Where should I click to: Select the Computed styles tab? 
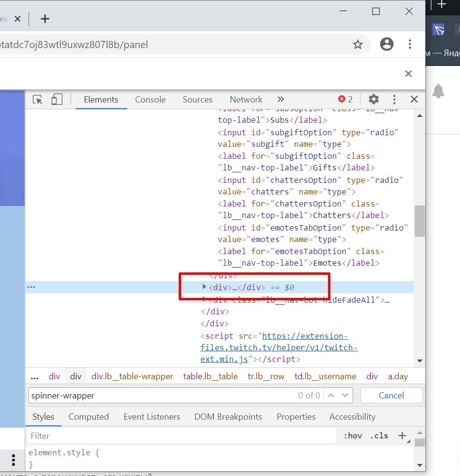click(x=89, y=417)
